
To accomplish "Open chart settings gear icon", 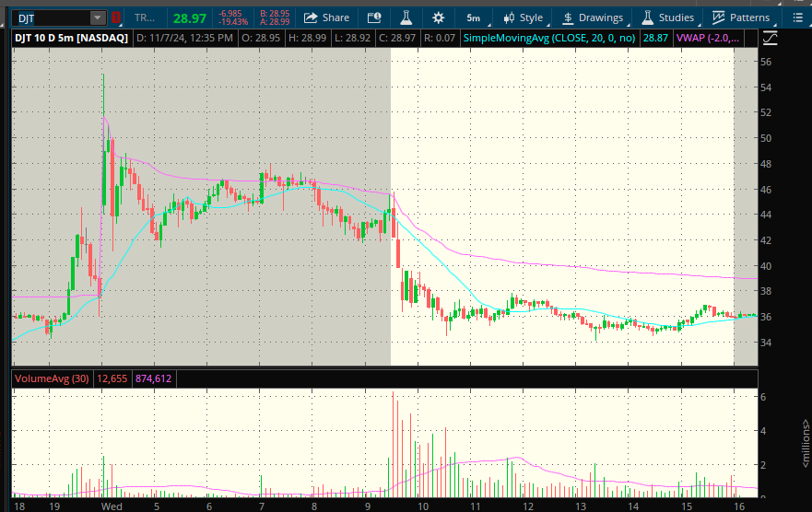I will (x=438, y=18).
